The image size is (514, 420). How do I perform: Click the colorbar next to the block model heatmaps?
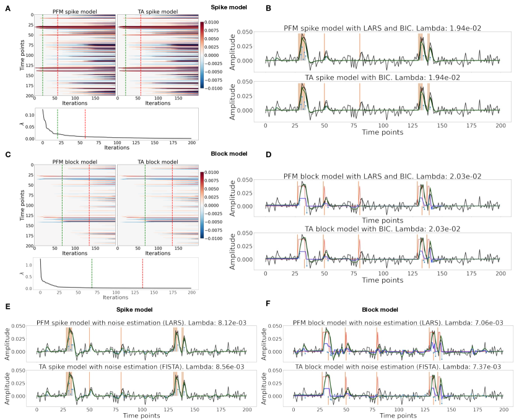(202, 205)
